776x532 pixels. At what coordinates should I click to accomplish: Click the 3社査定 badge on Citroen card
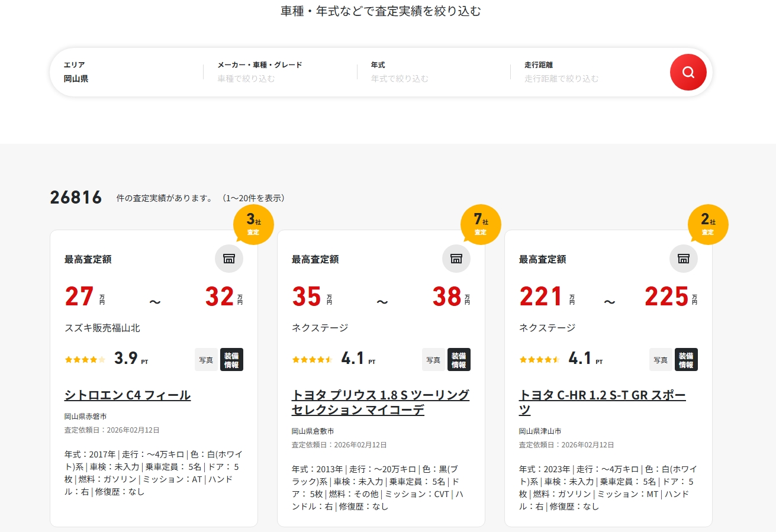coord(253,224)
